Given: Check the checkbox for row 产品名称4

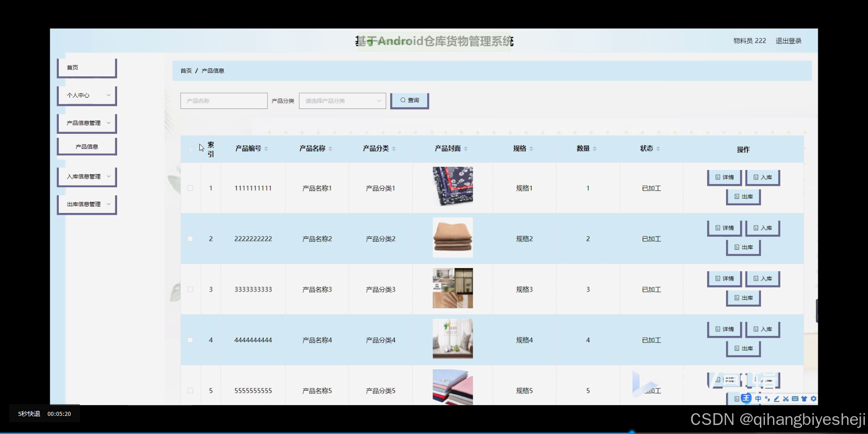Looking at the screenshot, I should 190,340.
